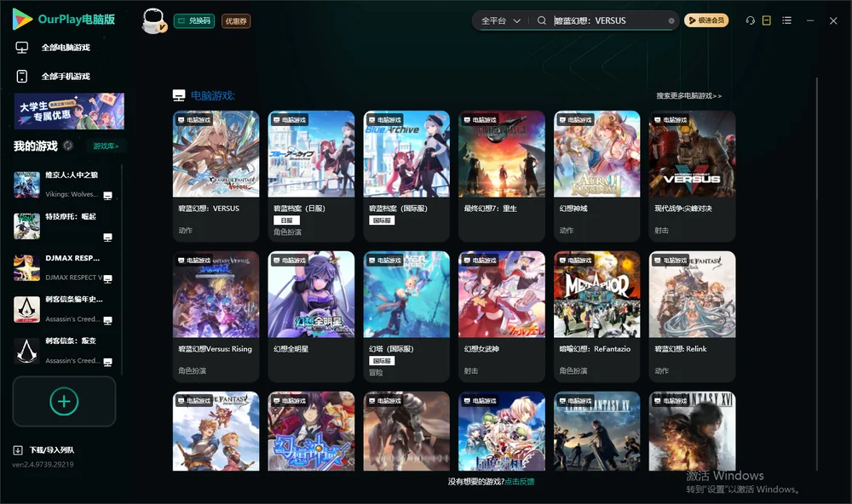Open the 现代战争:尖峰对决 game card
This screenshot has height=504, width=852.
tap(692, 176)
